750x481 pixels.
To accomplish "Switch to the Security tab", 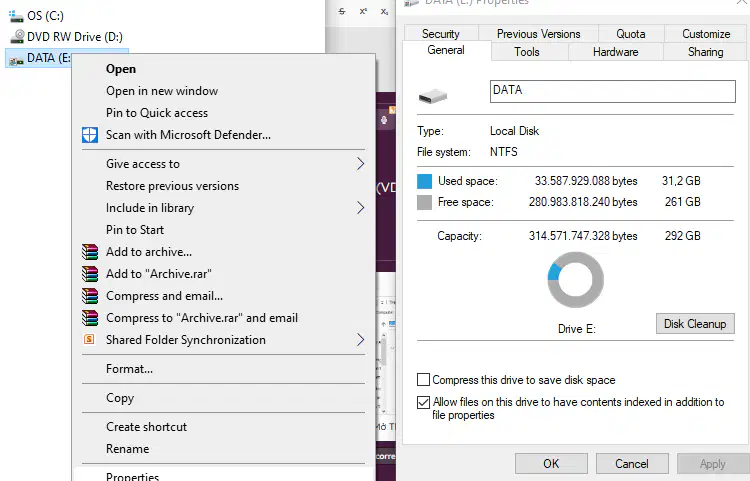I will click(441, 33).
